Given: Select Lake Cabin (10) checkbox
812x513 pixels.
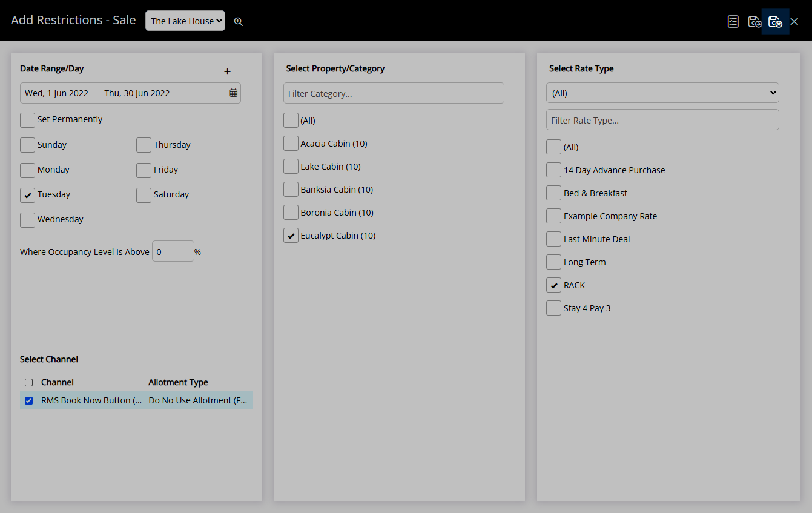Looking at the screenshot, I should point(291,167).
